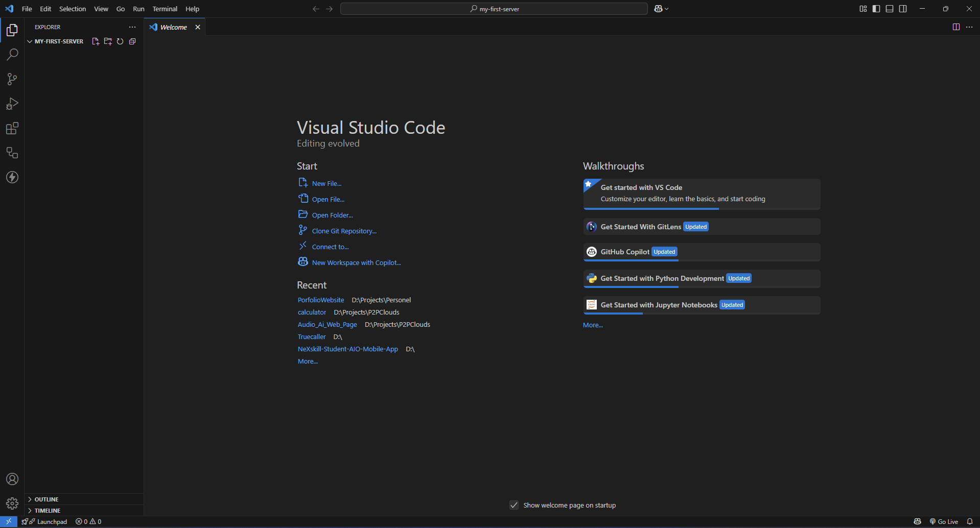Screen dimensions: 980x528
Task: Create a new file using the Explorer toolbar icon
Action: pyautogui.click(x=95, y=41)
